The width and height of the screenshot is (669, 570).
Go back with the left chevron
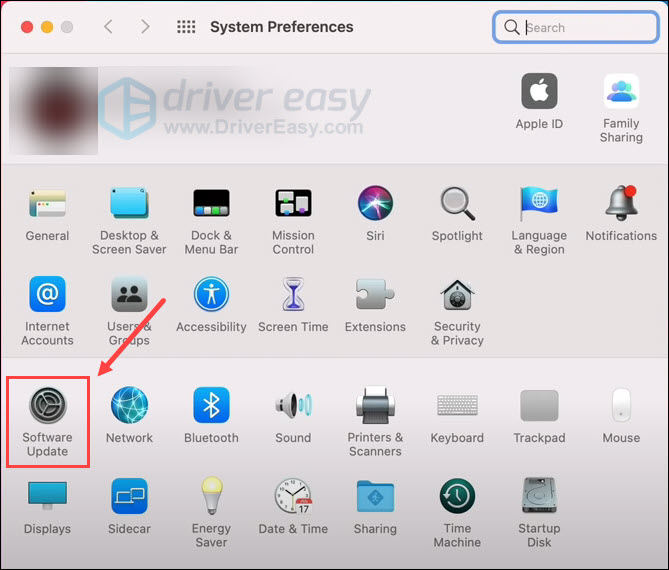pos(109,27)
